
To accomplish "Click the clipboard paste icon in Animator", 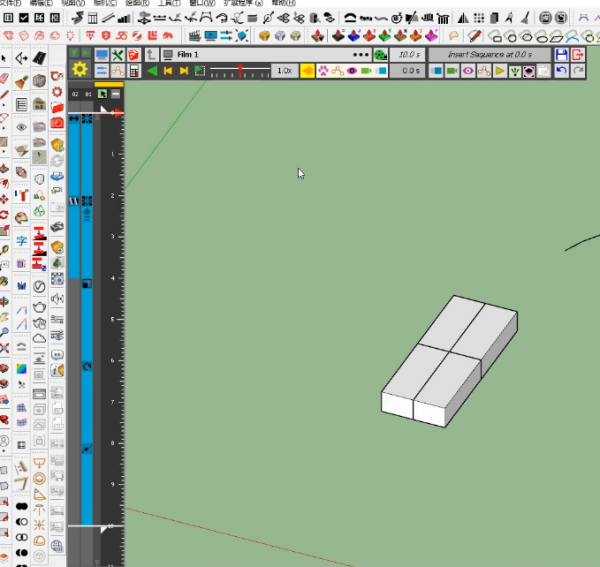I will pyautogui.click(x=543, y=71).
